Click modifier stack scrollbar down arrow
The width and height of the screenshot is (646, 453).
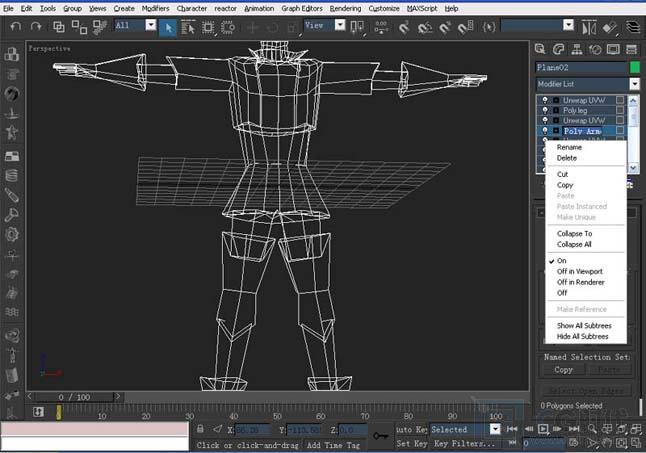point(633,168)
